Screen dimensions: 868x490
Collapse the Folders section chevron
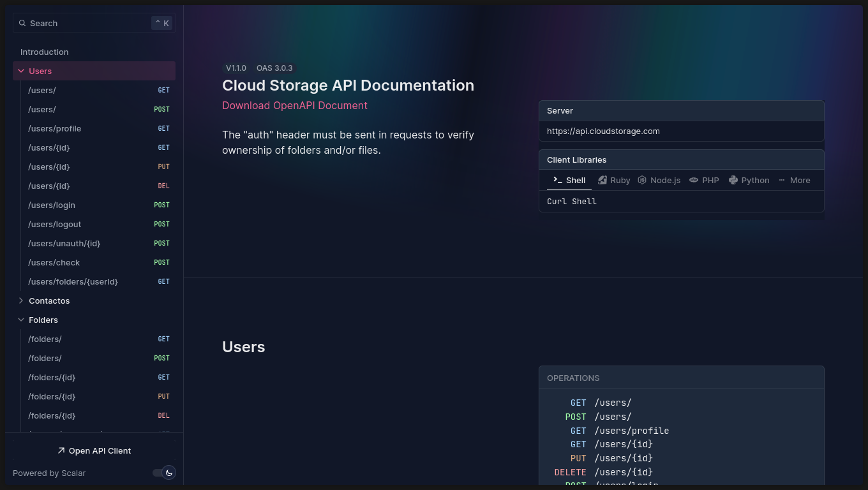click(x=21, y=320)
